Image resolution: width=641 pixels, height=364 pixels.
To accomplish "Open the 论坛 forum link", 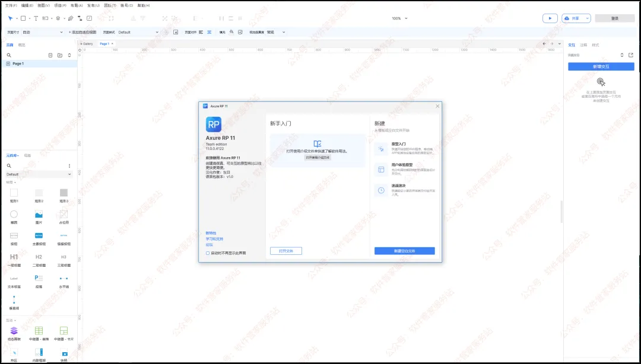I will click(210, 245).
